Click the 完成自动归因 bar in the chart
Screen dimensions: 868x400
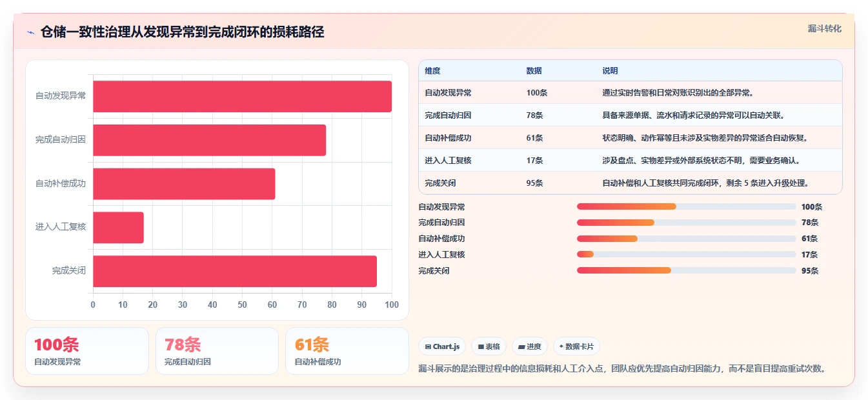(209, 140)
